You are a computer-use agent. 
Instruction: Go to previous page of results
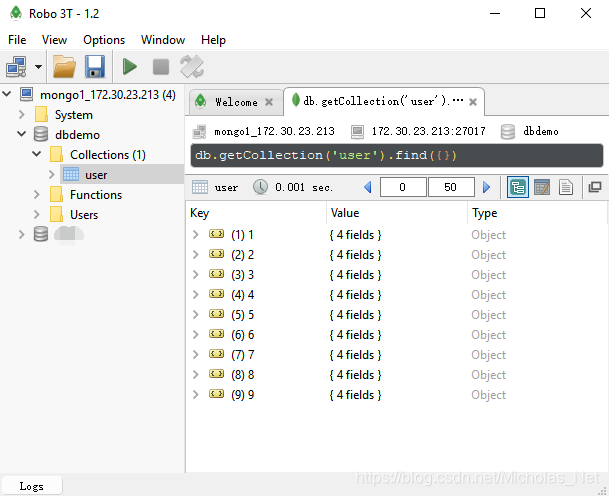click(368, 187)
